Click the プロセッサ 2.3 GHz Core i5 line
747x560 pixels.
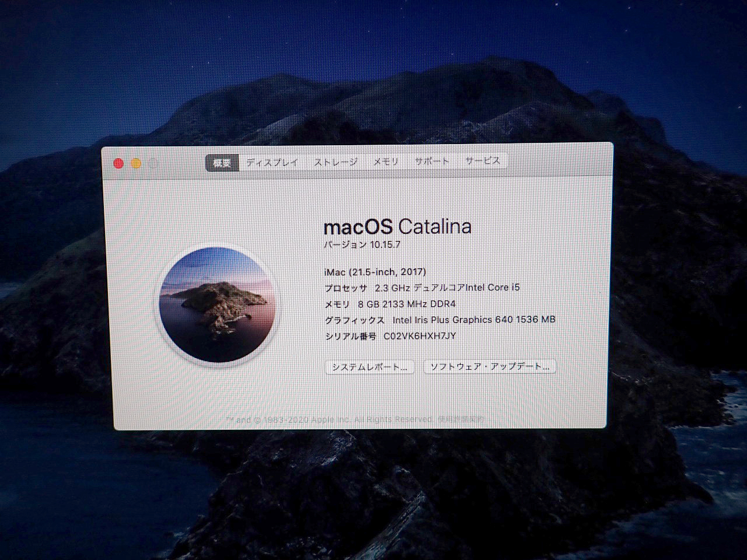point(422,288)
